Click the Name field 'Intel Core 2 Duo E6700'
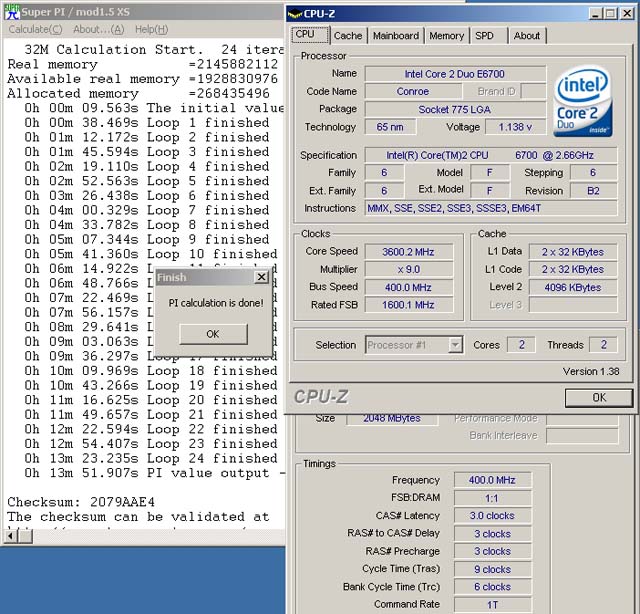The width and height of the screenshot is (640, 614). tap(455, 74)
